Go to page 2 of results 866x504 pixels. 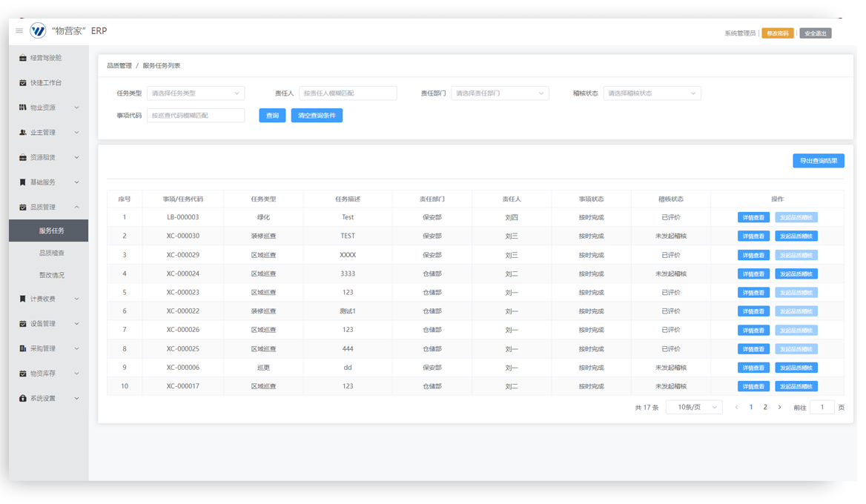(765, 407)
